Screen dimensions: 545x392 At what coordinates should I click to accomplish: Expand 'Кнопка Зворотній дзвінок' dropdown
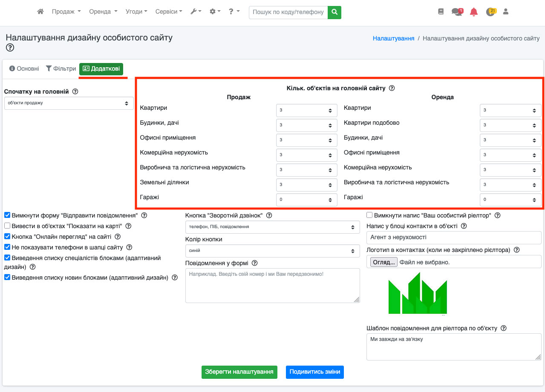(272, 227)
